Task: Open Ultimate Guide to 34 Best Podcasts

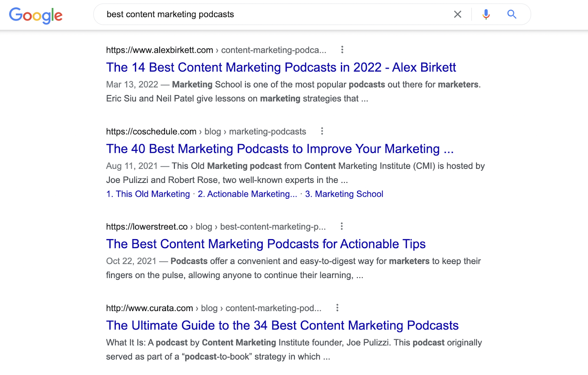Action: point(282,325)
